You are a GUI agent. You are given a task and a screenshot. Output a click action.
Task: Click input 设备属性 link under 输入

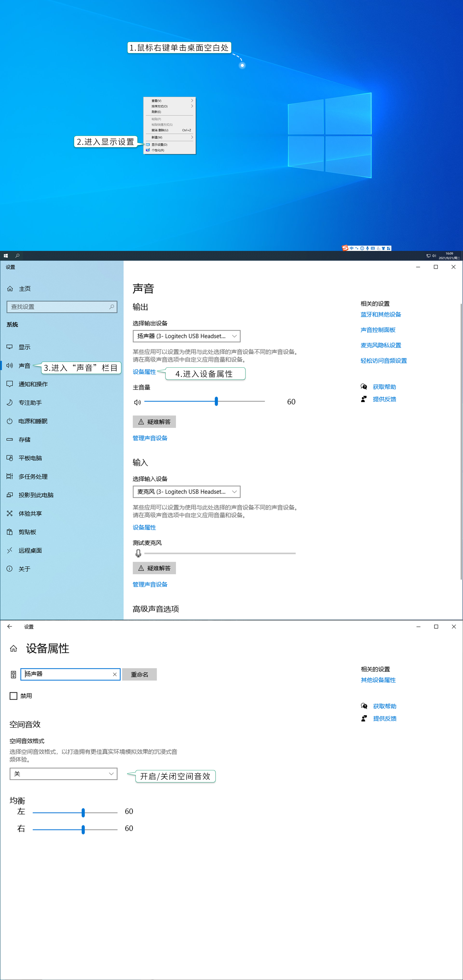pos(144,527)
